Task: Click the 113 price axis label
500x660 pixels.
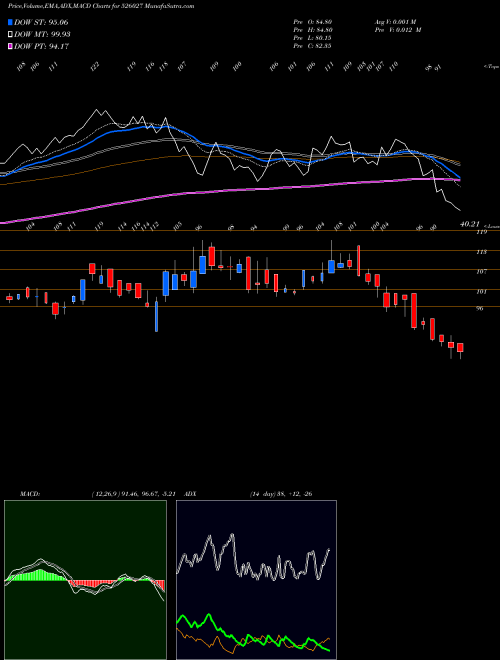Action: [x=481, y=252]
